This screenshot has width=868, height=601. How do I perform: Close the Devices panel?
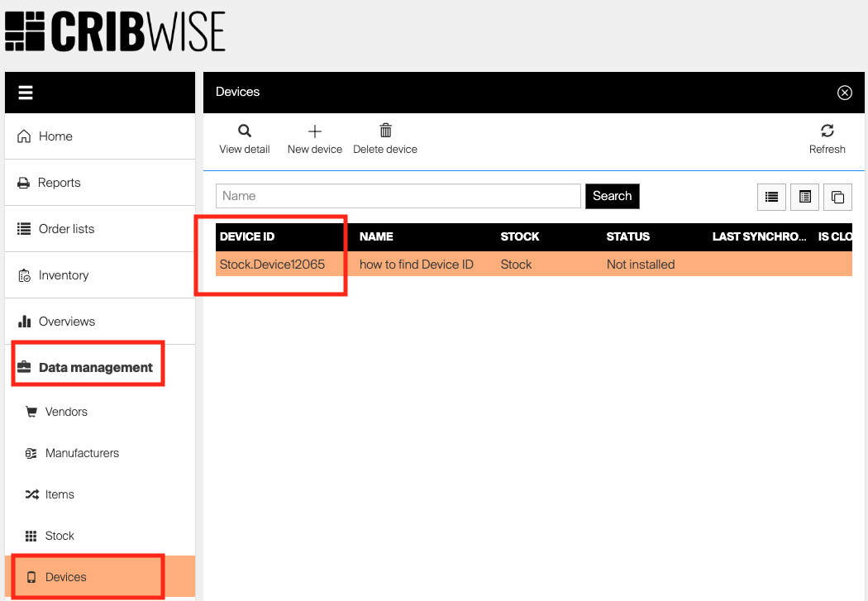point(844,93)
